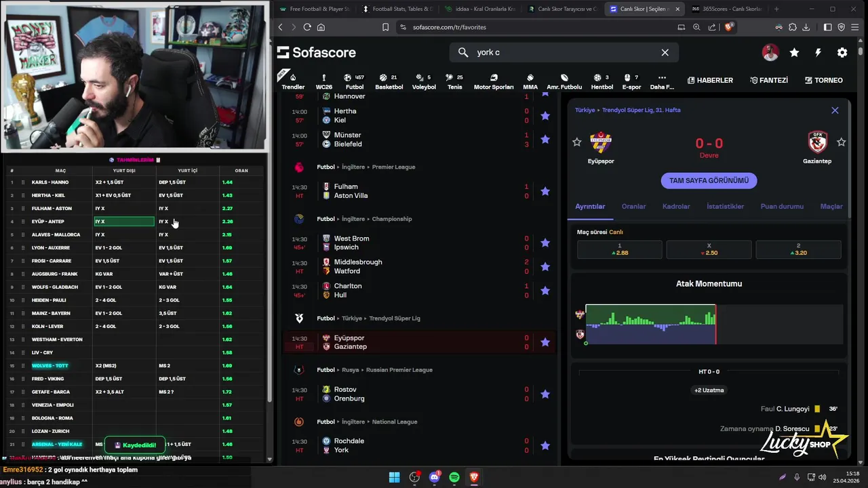The image size is (868, 488).
Task: Open Spotify from the taskbar
Action: coord(454,477)
